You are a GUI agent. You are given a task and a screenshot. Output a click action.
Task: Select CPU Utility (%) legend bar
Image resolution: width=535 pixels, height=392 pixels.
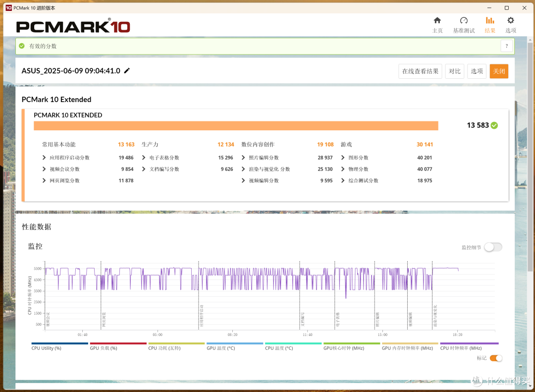click(x=60, y=343)
